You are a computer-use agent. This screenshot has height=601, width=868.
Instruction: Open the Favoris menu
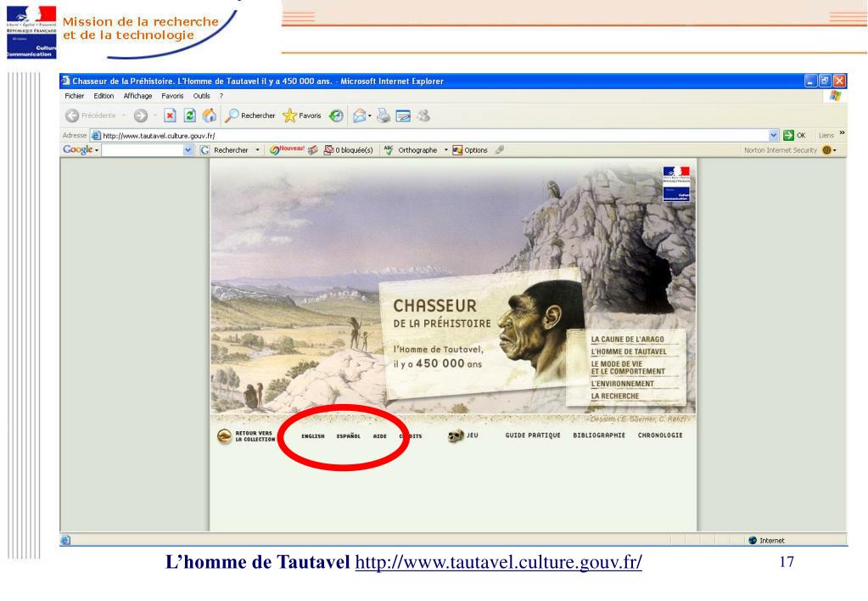click(x=172, y=96)
